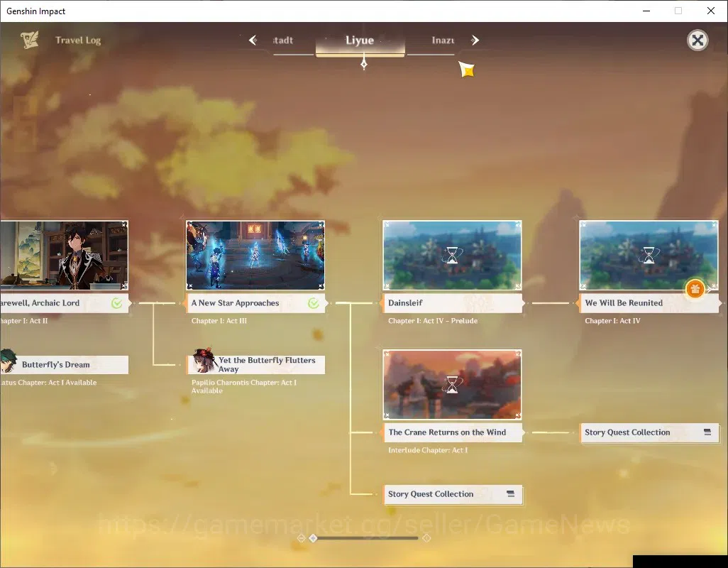Click the left end marker of timeline scrollbar
The image size is (728, 568).
301,537
